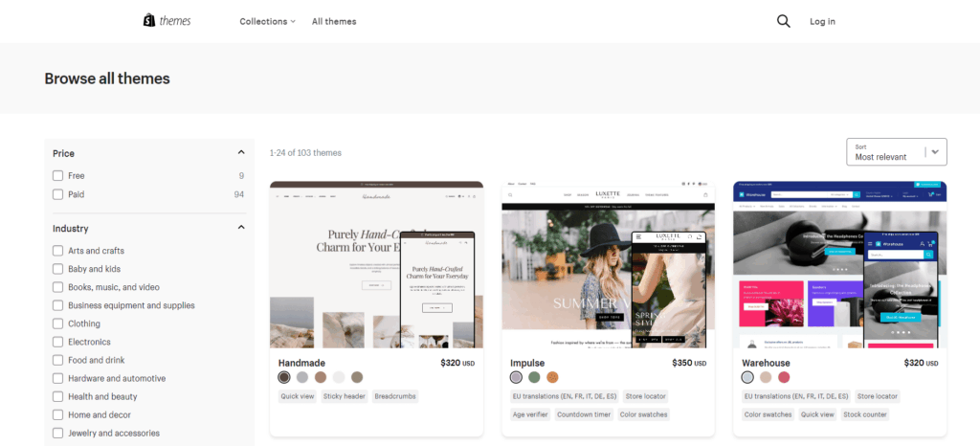The width and height of the screenshot is (980, 446).
Task: Click the Impulse $350 USD price
Action: [689, 363]
